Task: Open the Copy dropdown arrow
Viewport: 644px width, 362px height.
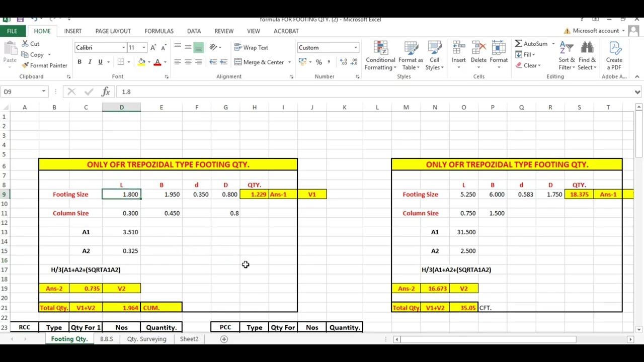Action: (49, 55)
